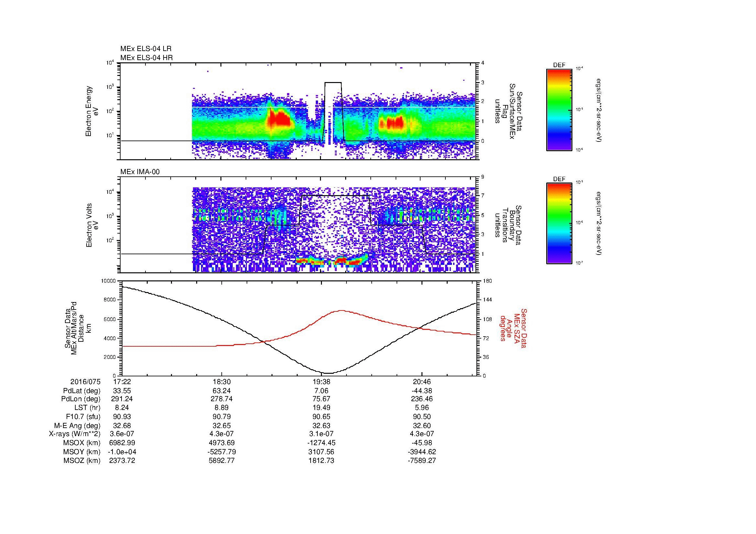
Task: Click the 'PdLon (deg)' row label
Action: click(81, 399)
